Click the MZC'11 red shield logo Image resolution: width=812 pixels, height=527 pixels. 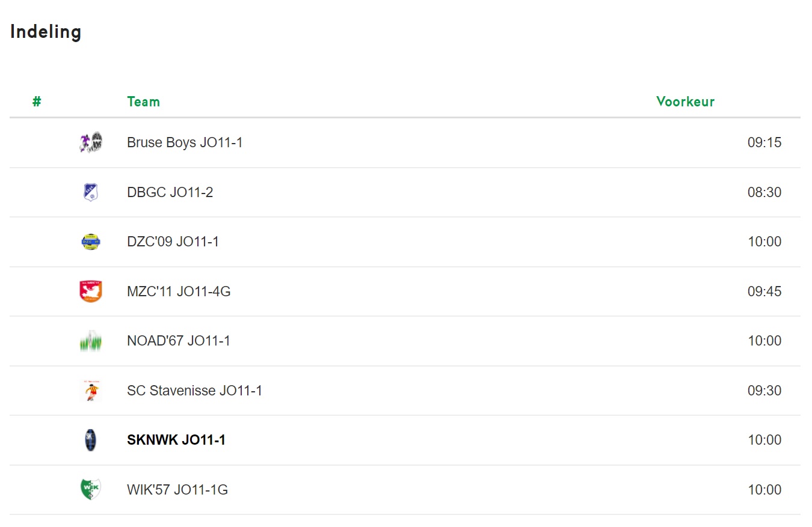point(90,291)
